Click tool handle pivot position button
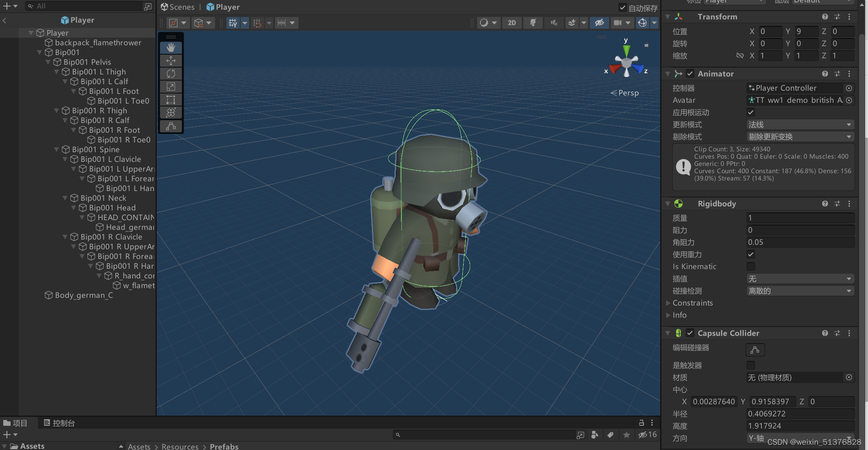This screenshot has width=868, height=450. pos(178,23)
